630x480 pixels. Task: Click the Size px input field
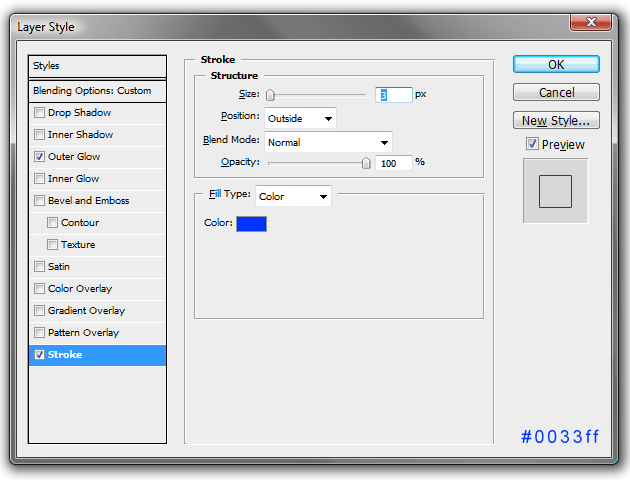[x=393, y=95]
